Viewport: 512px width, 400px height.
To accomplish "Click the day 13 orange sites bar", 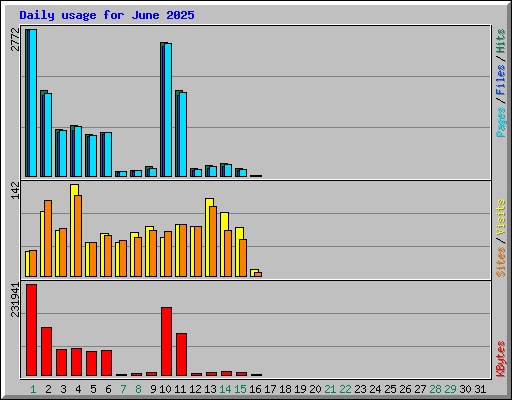I will coord(213,242).
